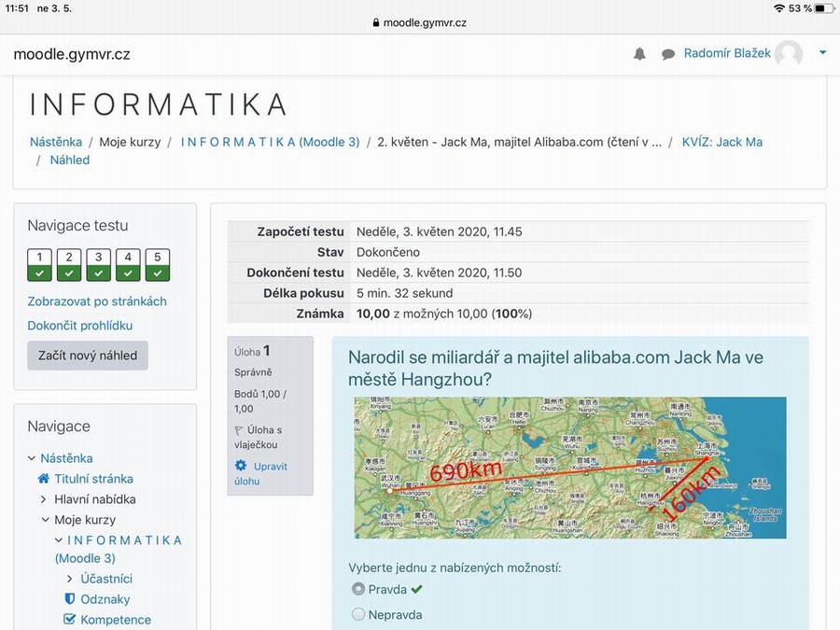Viewport: 840px width, 630px height.
Task: Open the notifications bell icon
Action: point(639,53)
